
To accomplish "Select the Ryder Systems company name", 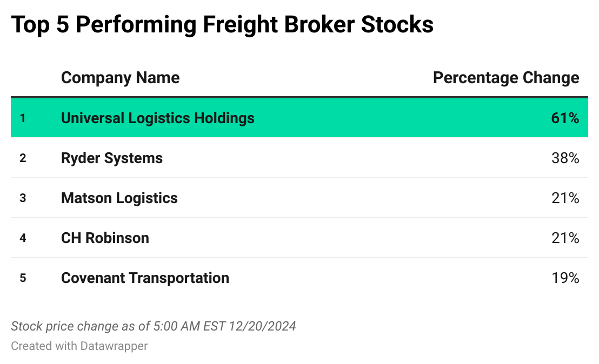I will click(112, 158).
